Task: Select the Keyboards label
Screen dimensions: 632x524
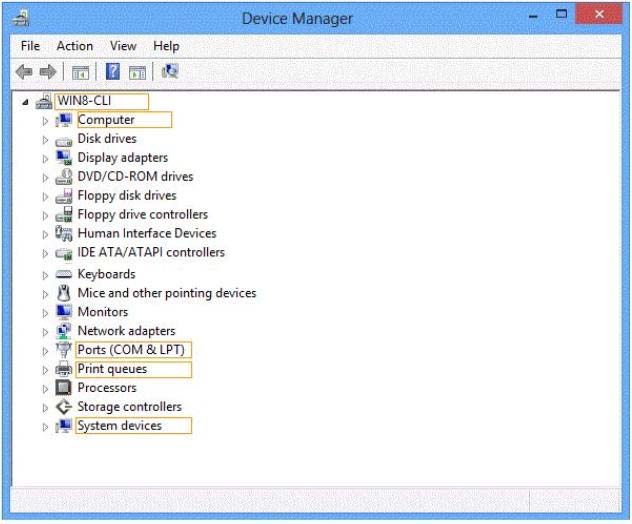Action: pyautogui.click(x=106, y=274)
